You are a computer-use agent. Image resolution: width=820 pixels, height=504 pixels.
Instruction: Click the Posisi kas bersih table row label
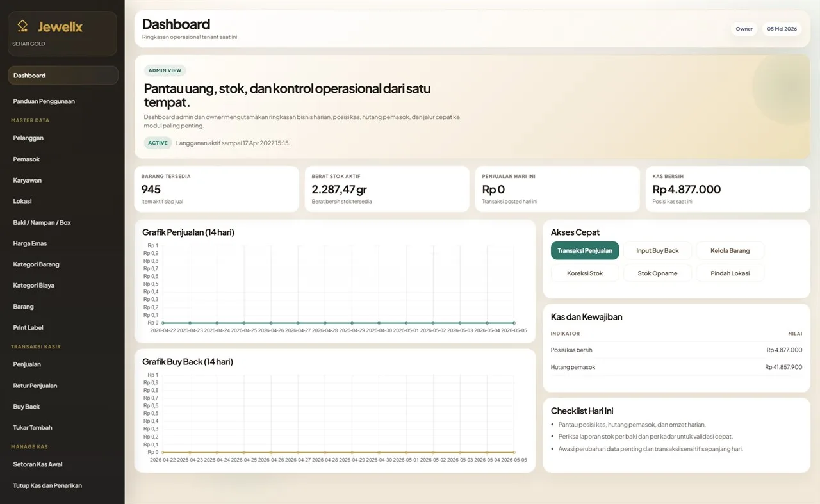point(571,350)
